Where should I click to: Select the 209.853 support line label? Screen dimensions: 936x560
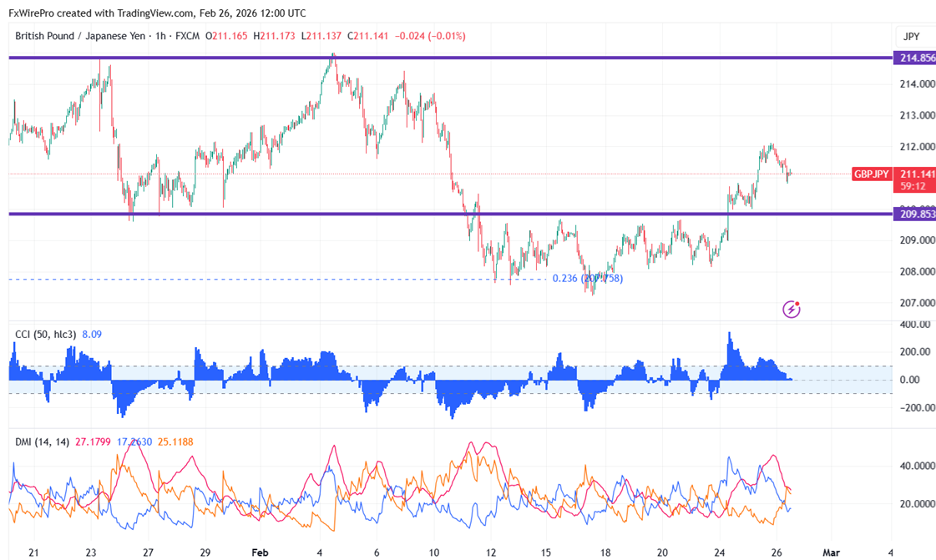tap(916, 214)
